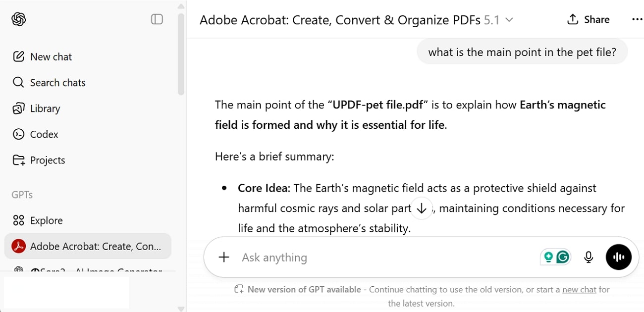Start voice mode with the waveform button

(x=619, y=257)
